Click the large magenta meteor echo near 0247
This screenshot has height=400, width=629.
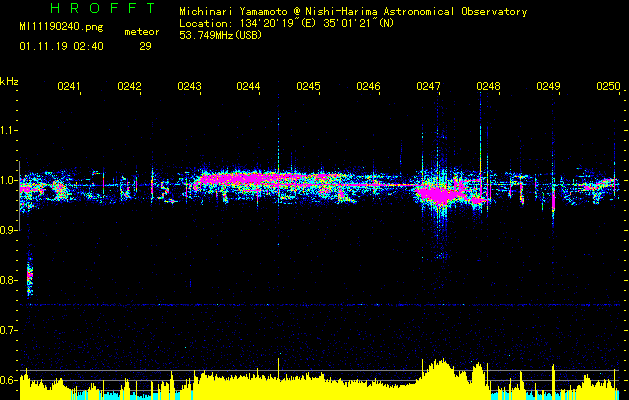click(439, 195)
